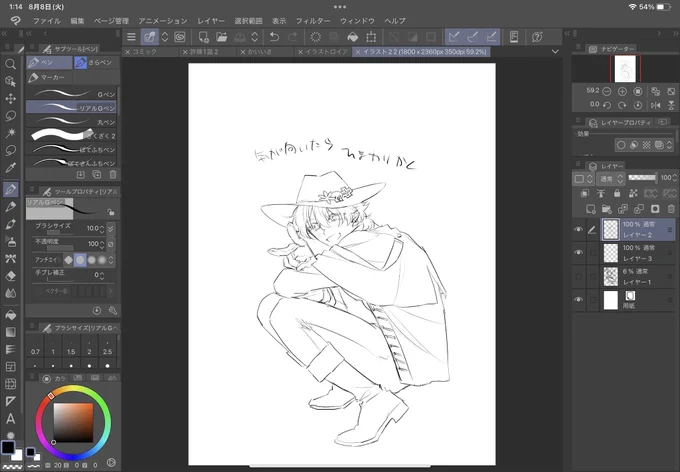
Task: Create a new raster layer
Action: pos(590,210)
